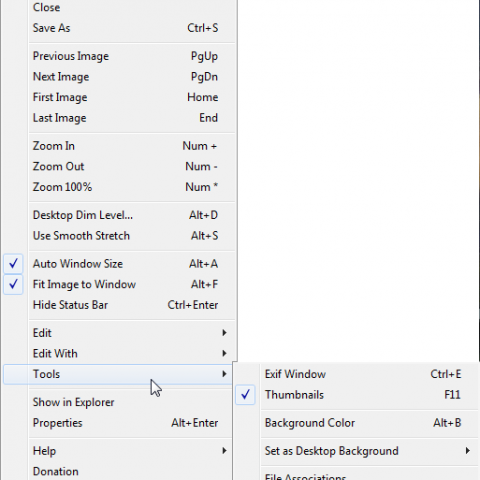Disable Thumbnails in the Tools submenu
This screenshot has height=480, width=480.
click(357, 395)
